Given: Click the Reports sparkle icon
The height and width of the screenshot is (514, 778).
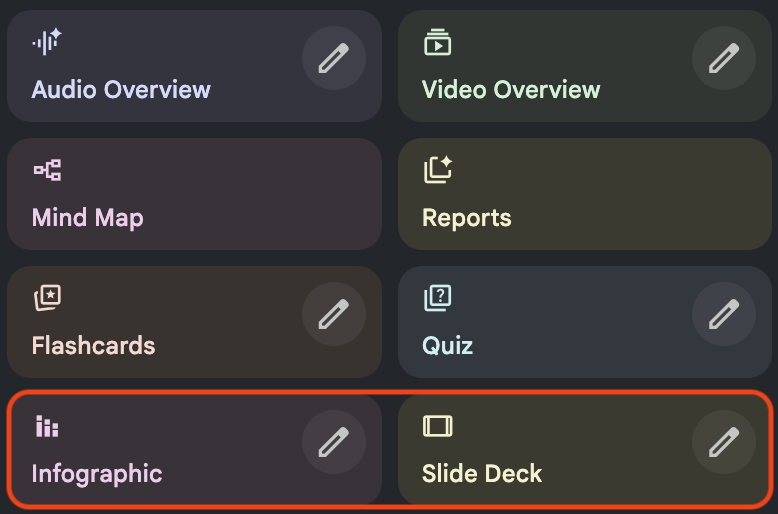Looking at the screenshot, I should pyautogui.click(x=438, y=170).
